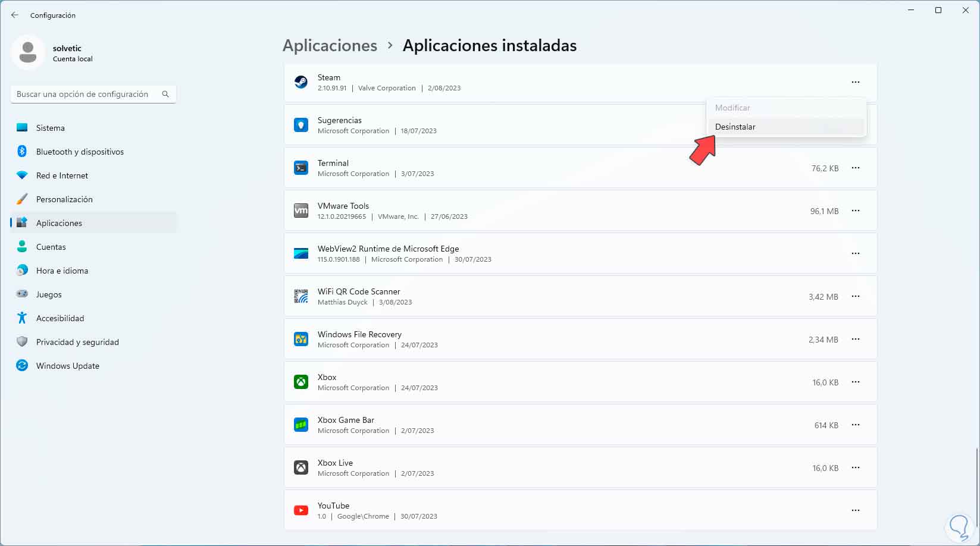This screenshot has height=546, width=980.
Task: Open Accesibilidad settings
Action: (x=94, y=318)
